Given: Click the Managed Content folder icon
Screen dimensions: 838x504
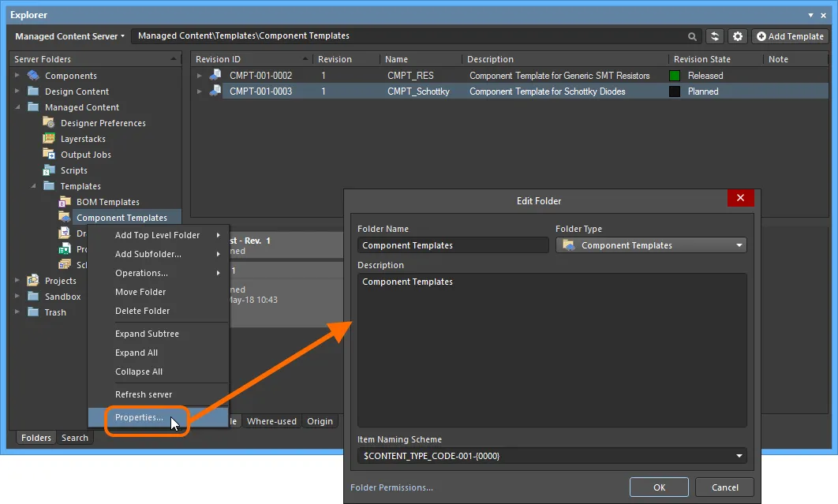Looking at the screenshot, I should coord(33,107).
